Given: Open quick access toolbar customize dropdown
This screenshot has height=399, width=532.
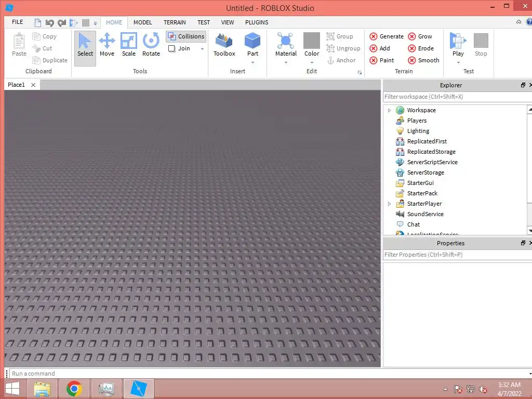Looking at the screenshot, I should (96, 23).
